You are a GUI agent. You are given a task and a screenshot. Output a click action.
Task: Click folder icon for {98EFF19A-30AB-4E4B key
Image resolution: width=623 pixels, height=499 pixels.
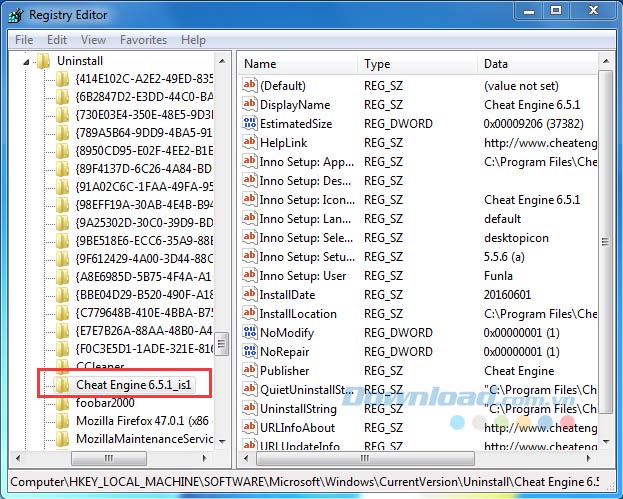point(62,205)
